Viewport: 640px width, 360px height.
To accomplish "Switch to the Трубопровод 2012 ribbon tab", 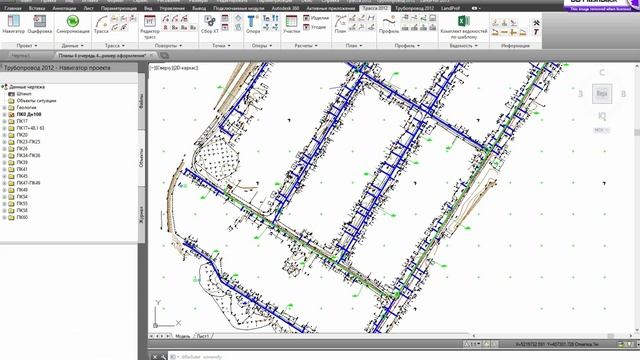I will click(x=414, y=8).
